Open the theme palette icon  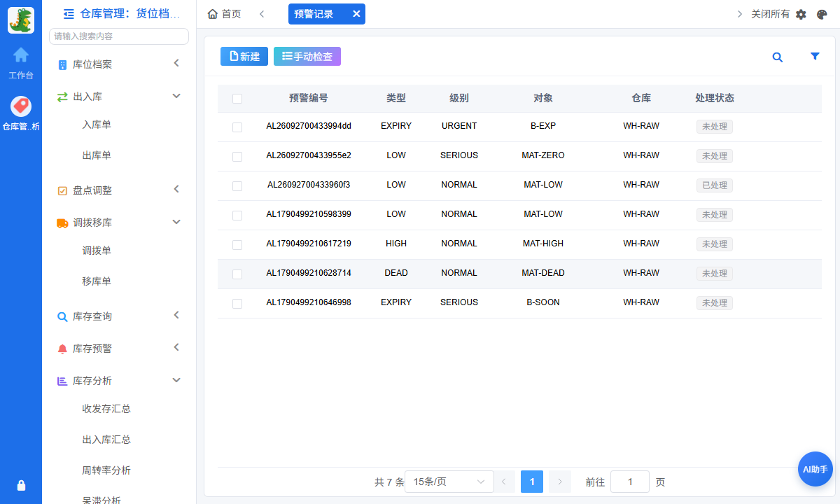822,14
